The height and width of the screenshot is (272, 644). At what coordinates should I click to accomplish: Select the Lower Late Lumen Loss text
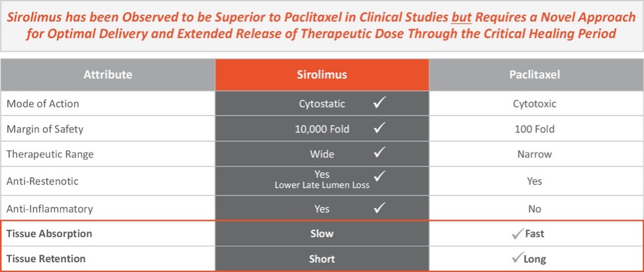[322, 185]
